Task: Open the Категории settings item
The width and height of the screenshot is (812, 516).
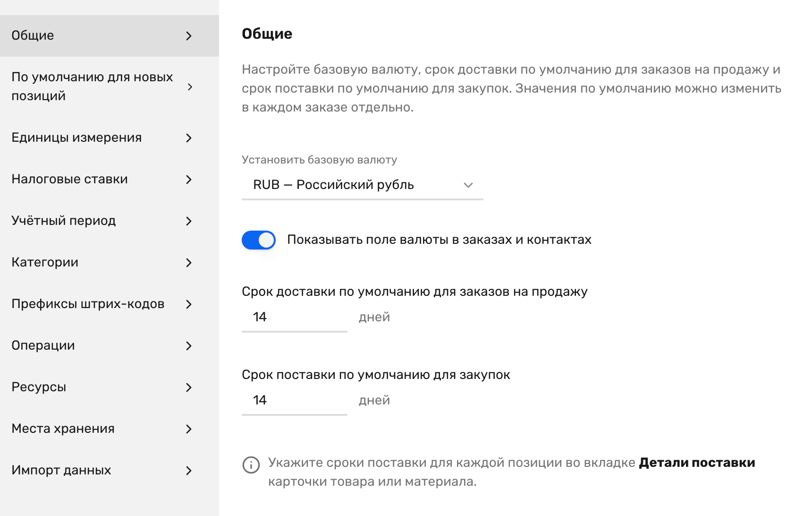Action: click(110, 262)
